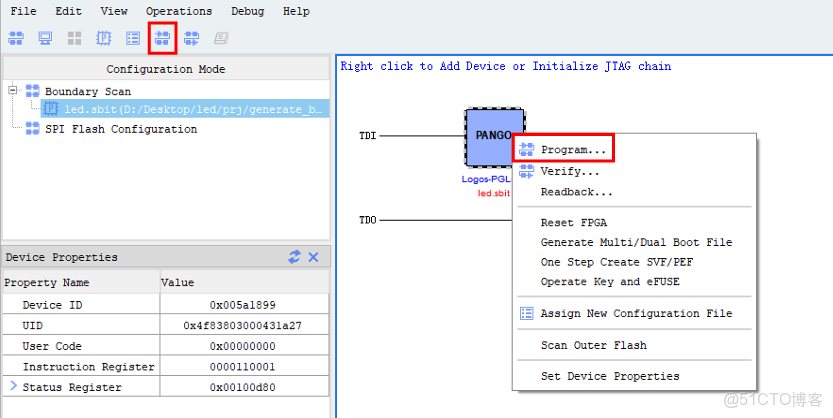The image size is (833, 418).
Task: Click the TDI label
Action: point(368,136)
